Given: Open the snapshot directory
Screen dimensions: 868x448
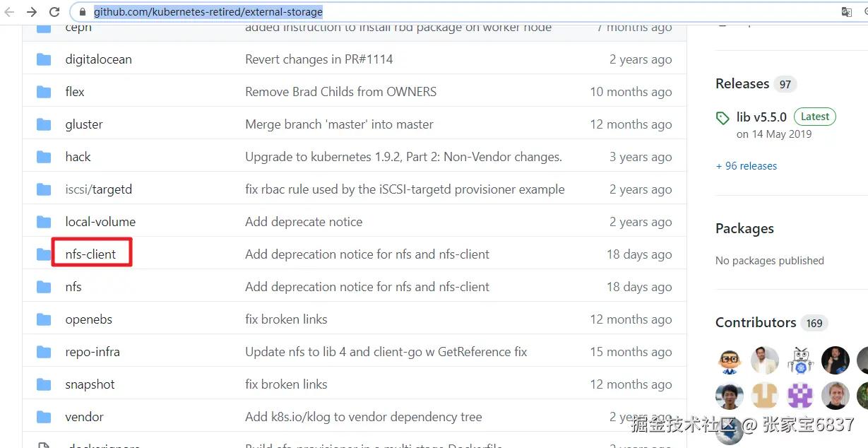Looking at the screenshot, I should 90,384.
